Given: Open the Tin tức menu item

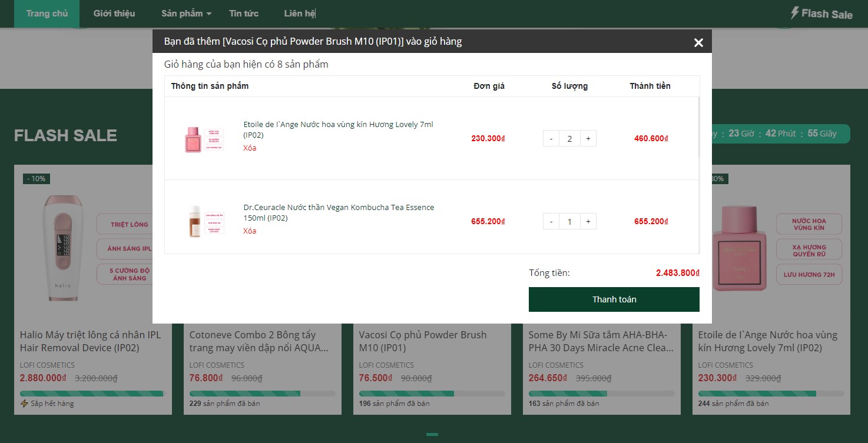Looking at the screenshot, I should click(x=244, y=14).
